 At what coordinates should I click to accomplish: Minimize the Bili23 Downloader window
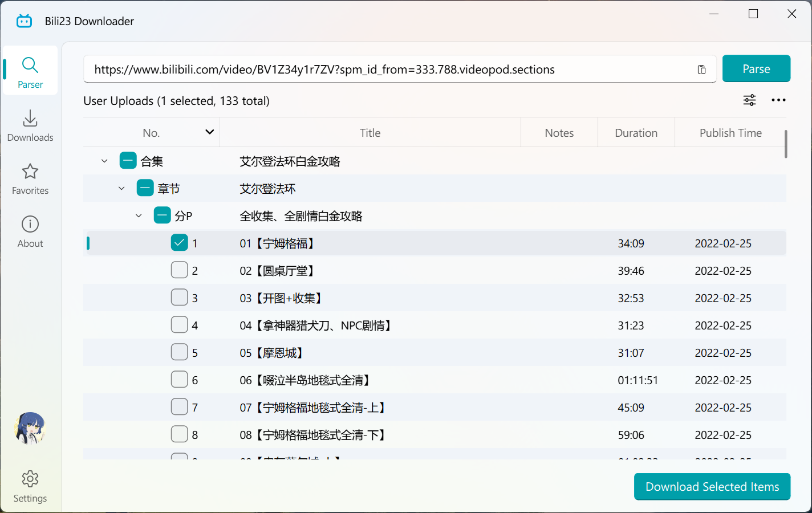point(714,14)
